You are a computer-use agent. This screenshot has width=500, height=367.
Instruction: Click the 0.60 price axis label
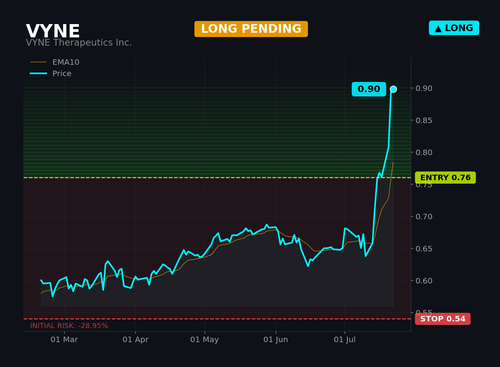[424, 281]
